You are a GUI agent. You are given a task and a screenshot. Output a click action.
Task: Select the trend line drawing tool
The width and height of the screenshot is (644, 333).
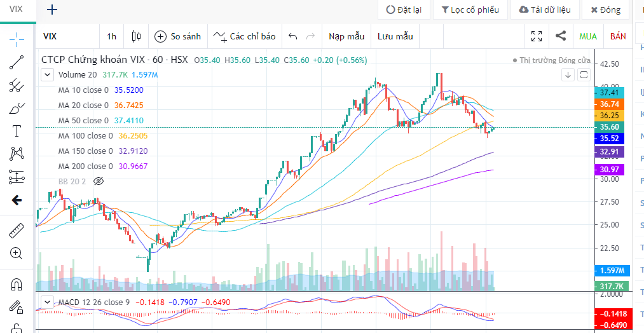pyautogui.click(x=17, y=62)
